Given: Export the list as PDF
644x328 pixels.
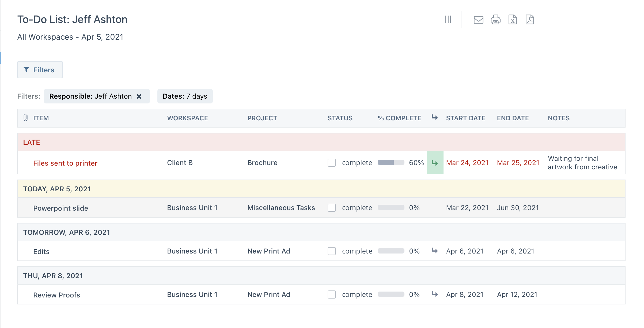Looking at the screenshot, I should click(x=529, y=20).
